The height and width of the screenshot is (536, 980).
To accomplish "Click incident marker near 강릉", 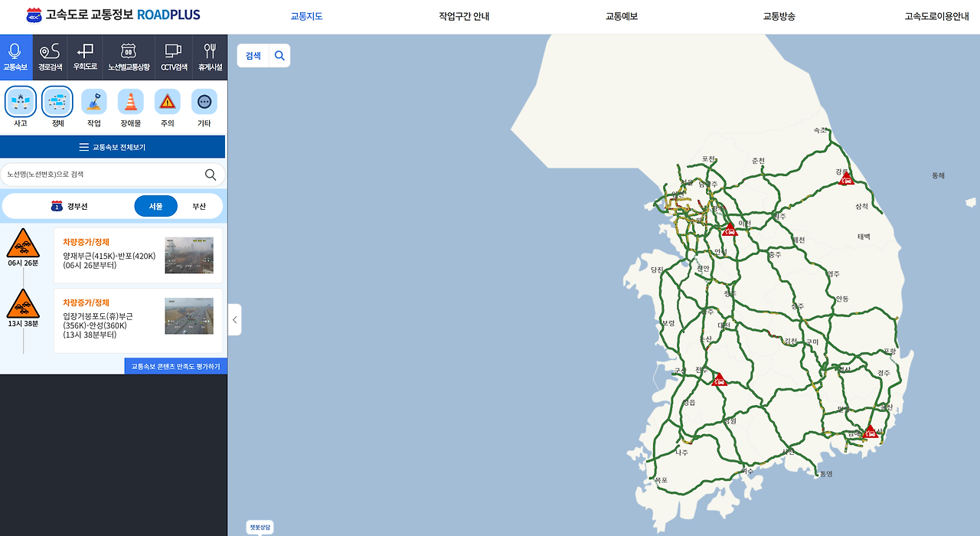I will (846, 179).
